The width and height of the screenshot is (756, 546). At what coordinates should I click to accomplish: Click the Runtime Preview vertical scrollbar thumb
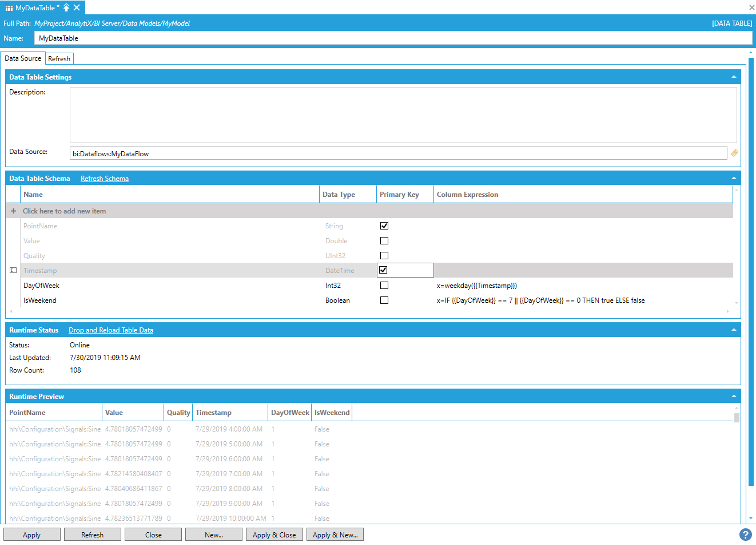pos(737,418)
